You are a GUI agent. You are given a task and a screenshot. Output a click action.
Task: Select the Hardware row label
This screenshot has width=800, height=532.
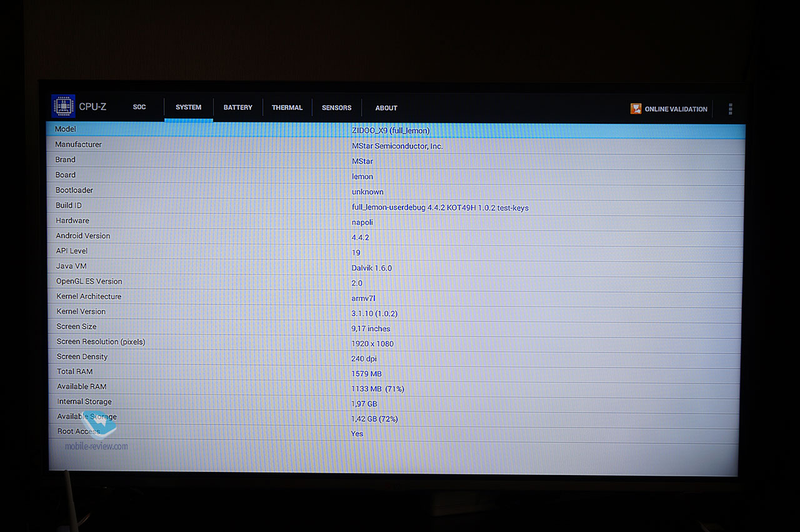[72, 220]
